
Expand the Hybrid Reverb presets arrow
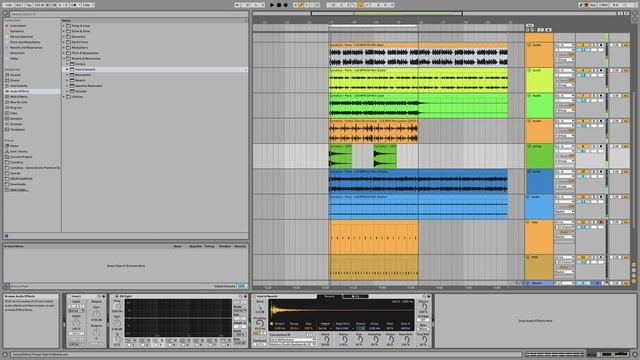67,69
